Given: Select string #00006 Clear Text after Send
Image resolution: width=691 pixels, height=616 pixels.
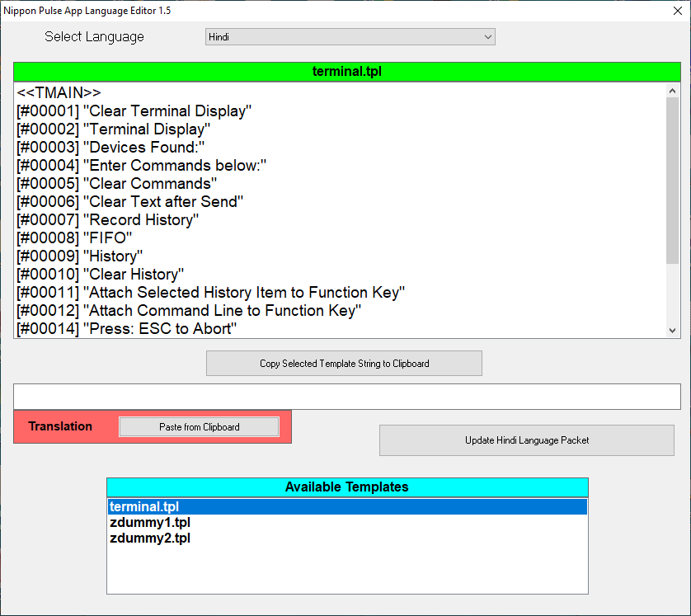Looking at the screenshot, I should [x=341, y=202].
